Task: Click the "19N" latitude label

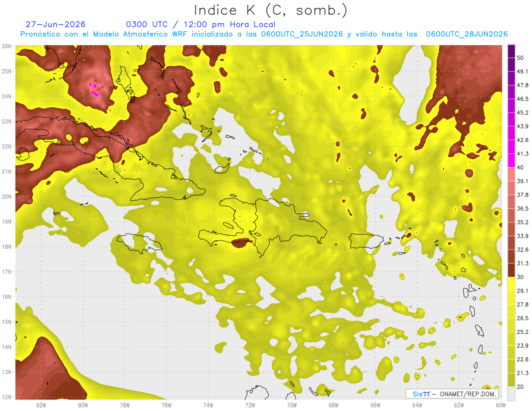Action: pyautogui.click(x=7, y=222)
